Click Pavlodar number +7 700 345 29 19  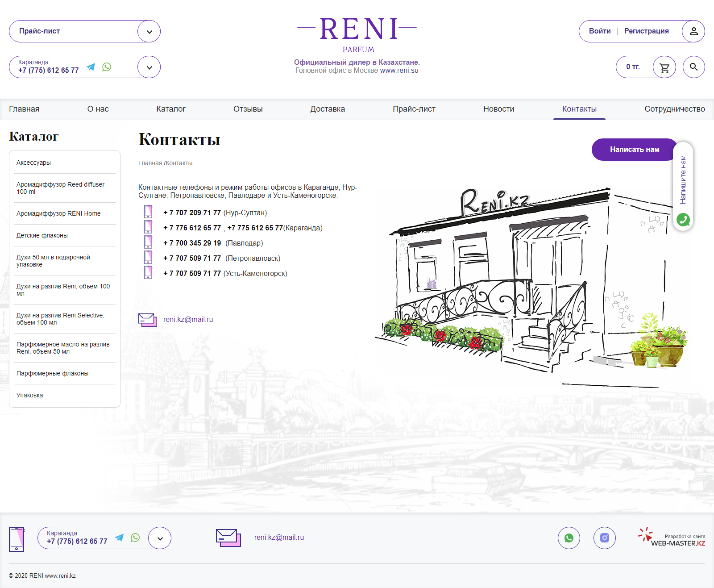coord(192,243)
